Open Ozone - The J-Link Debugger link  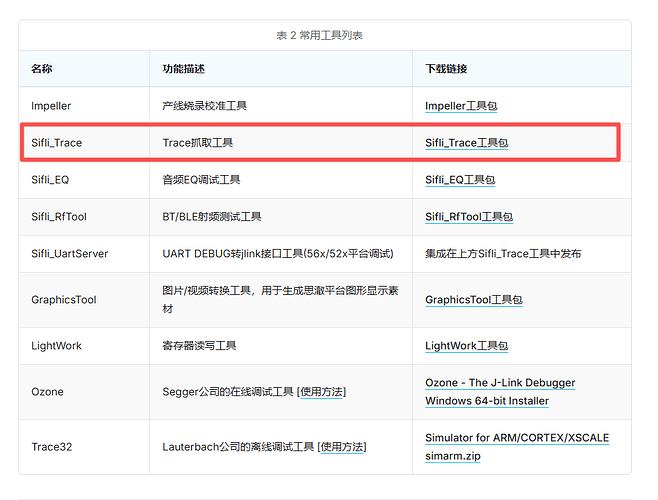tap(500, 383)
